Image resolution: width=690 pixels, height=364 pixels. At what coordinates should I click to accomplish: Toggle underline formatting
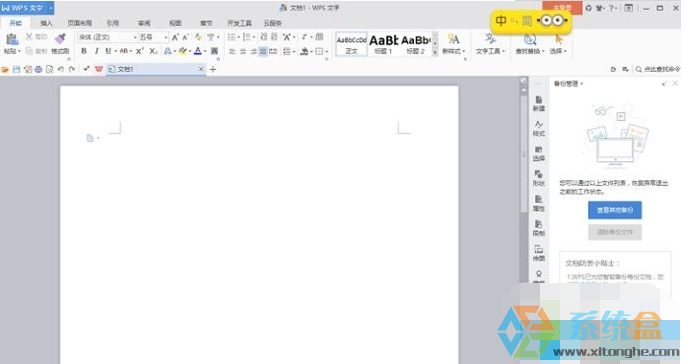point(108,51)
